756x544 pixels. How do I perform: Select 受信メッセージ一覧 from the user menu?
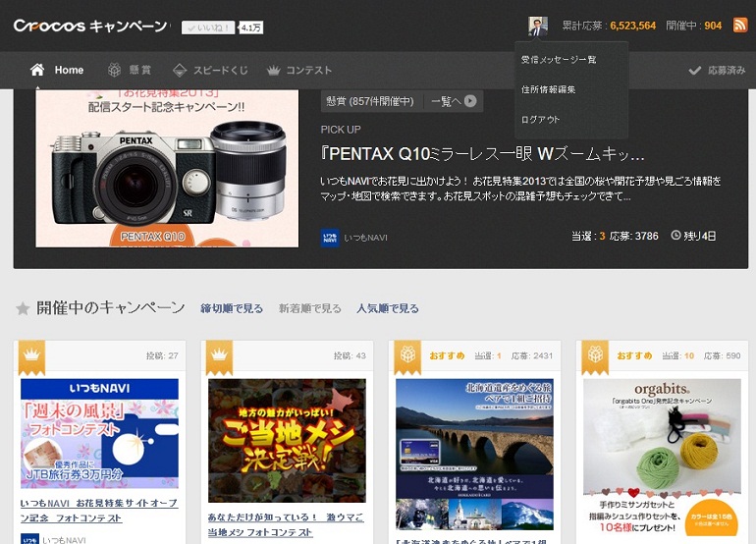559,60
